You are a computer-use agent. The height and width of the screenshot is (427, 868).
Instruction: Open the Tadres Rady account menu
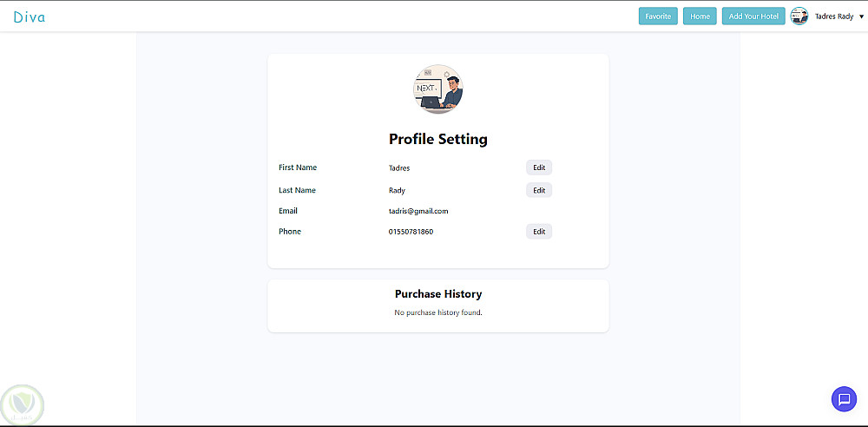tap(834, 16)
